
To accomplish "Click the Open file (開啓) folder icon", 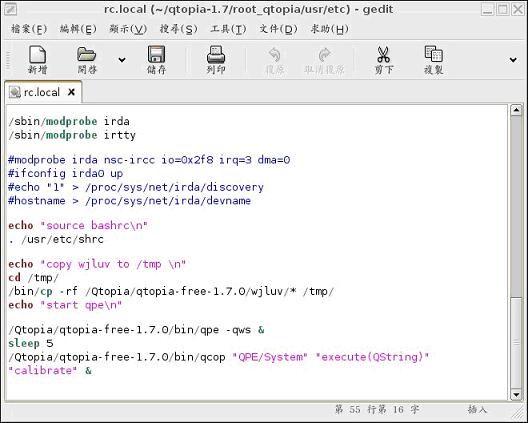I will coord(87,55).
